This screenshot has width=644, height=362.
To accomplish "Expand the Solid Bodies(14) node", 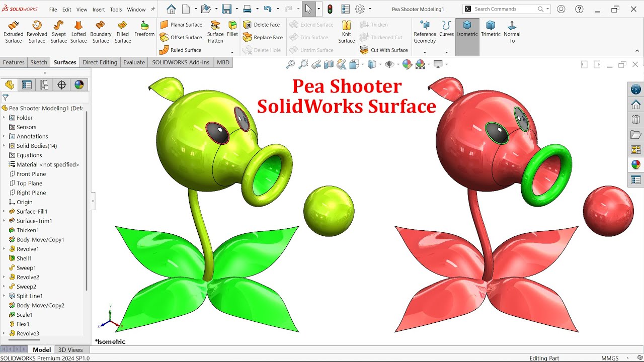I will tap(4, 146).
